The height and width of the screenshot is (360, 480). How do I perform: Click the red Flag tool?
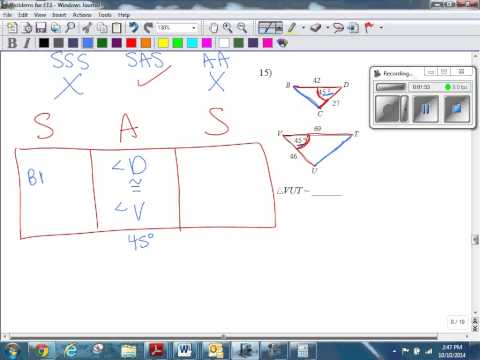click(x=369, y=28)
